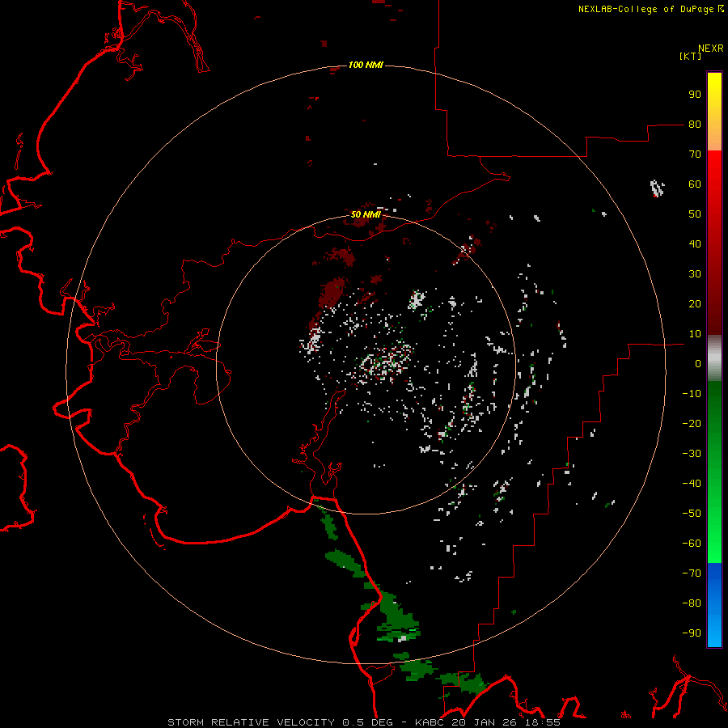
Task: Click the -20 value on the velocity scale
Action: point(692,424)
